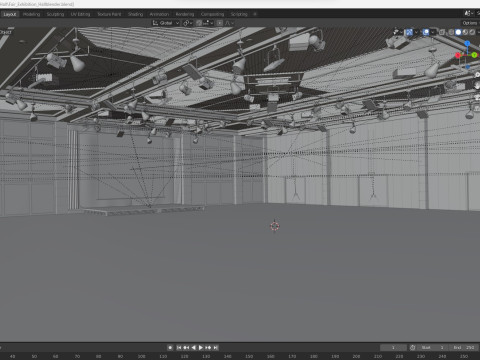Click the blue Z axis on navigation gizmo
This screenshot has width=480, height=360.
467,43
